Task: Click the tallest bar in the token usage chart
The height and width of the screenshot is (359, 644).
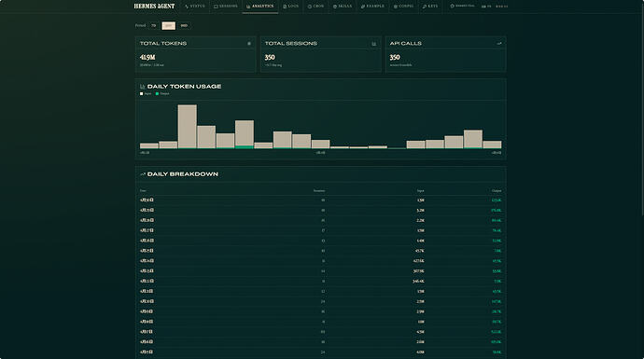Action: point(188,127)
